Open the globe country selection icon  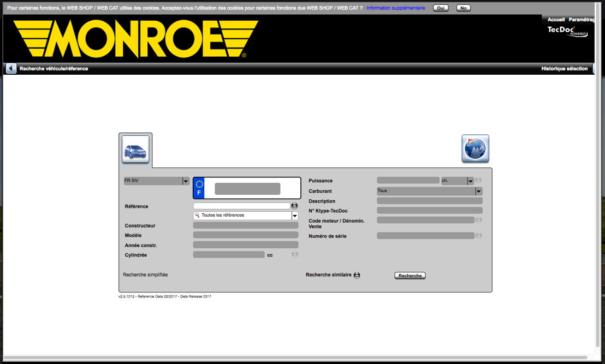(476, 148)
